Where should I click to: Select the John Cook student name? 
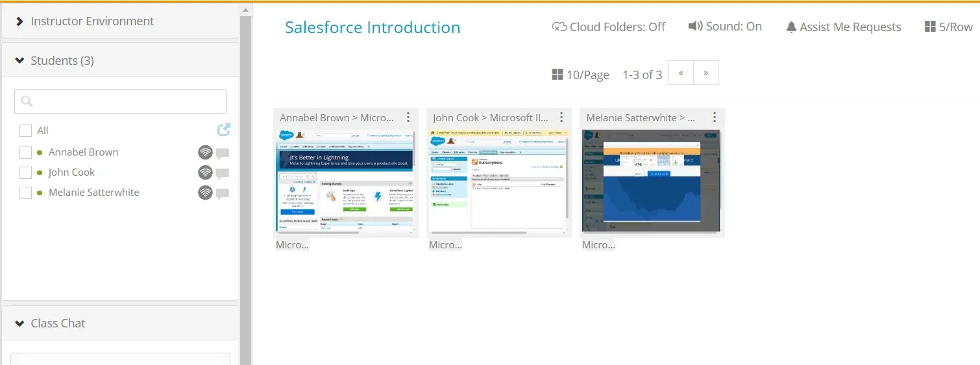pyautogui.click(x=72, y=172)
